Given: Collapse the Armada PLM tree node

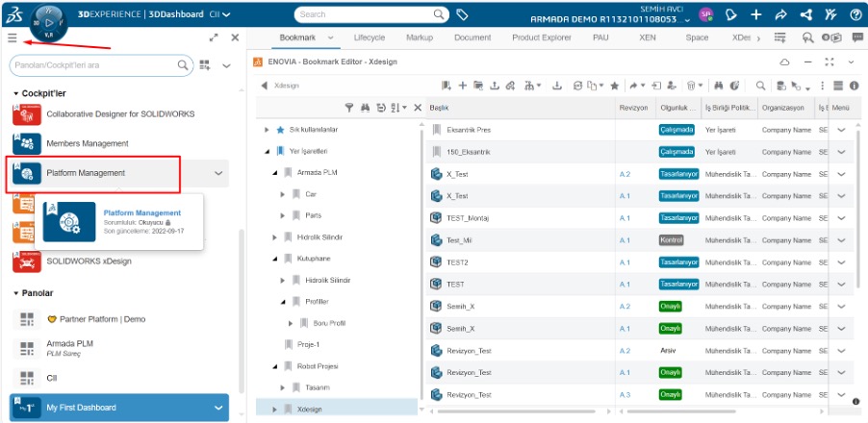Looking at the screenshot, I should click(x=274, y=172).
